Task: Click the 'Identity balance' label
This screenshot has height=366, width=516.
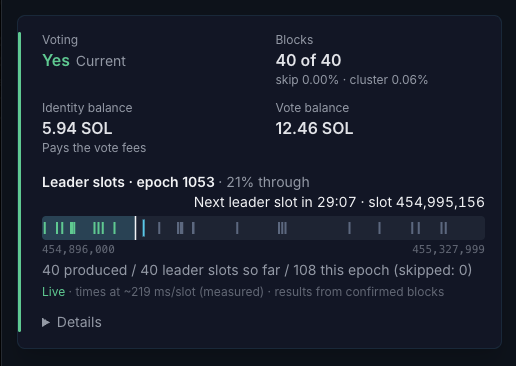Action: pos(87,108)
